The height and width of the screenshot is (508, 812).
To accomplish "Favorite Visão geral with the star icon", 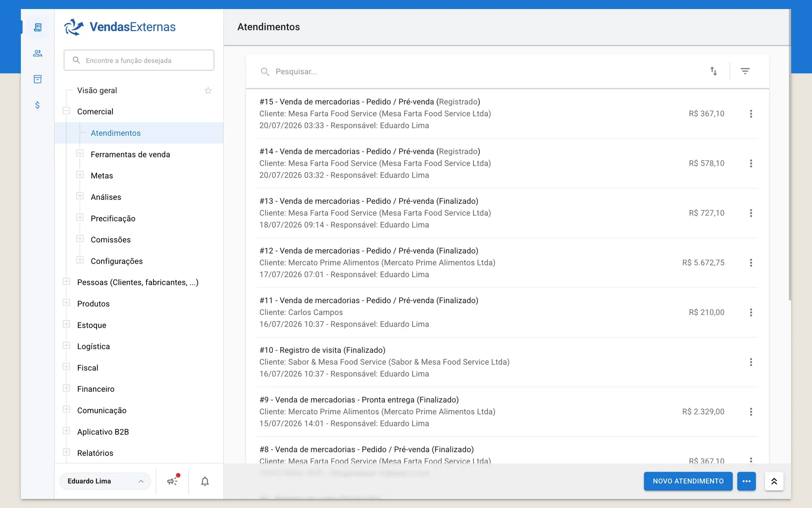I will [x=208, y=90].
